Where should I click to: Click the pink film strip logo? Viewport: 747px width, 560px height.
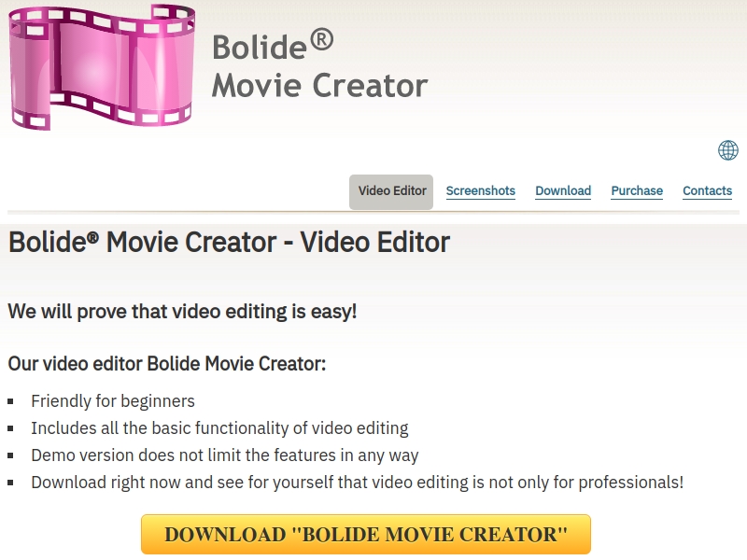pyautogui.click(x=102, y=66)
